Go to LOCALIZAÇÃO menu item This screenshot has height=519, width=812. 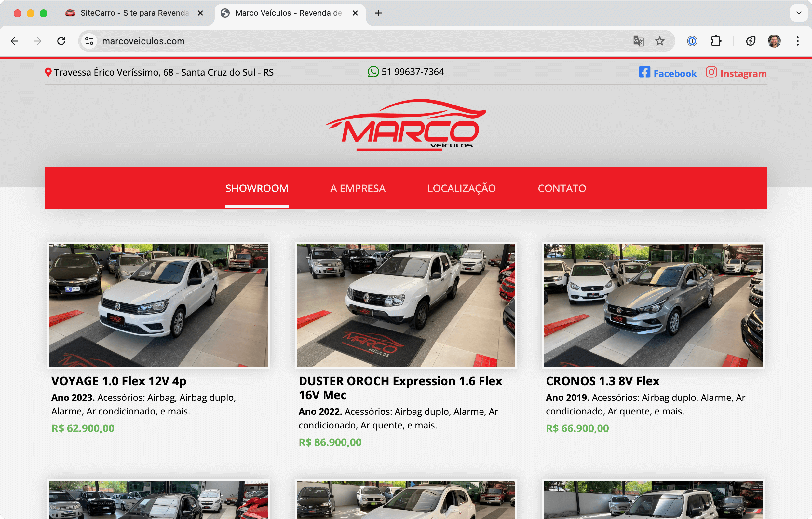(461, 188)
